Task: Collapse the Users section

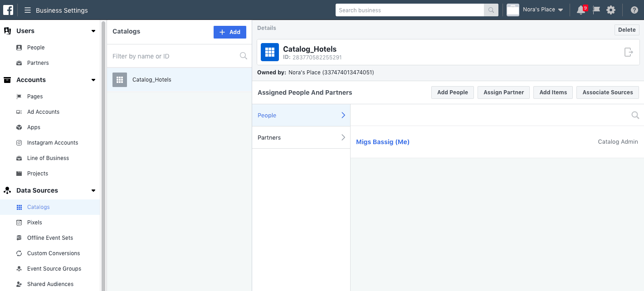Action: pos(93,31)
